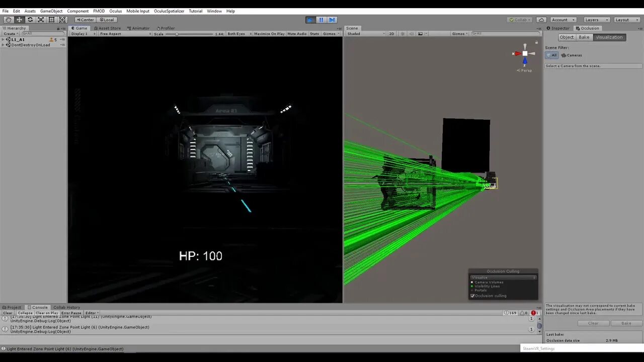Toggle scene audio speaker icon

coord(411,34)
